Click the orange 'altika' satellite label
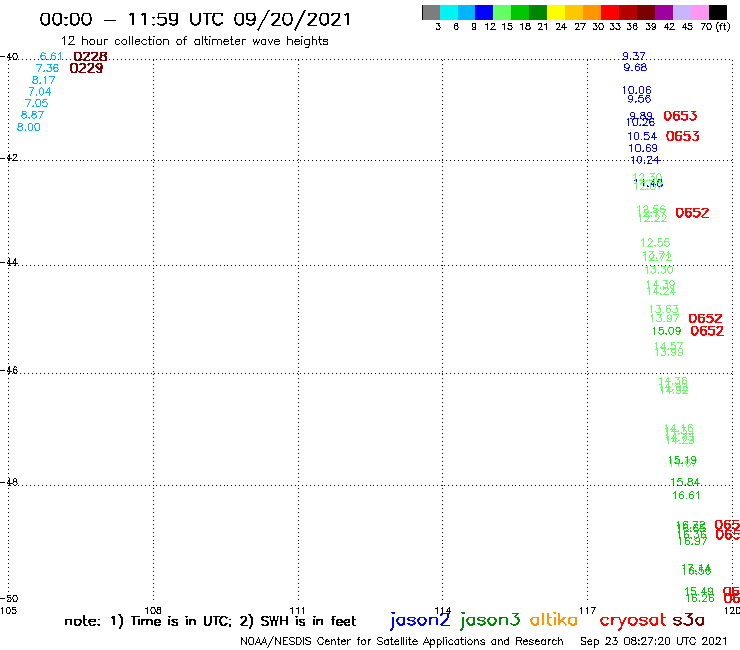Viewport: 740px width, 650px height. point(554,619)
